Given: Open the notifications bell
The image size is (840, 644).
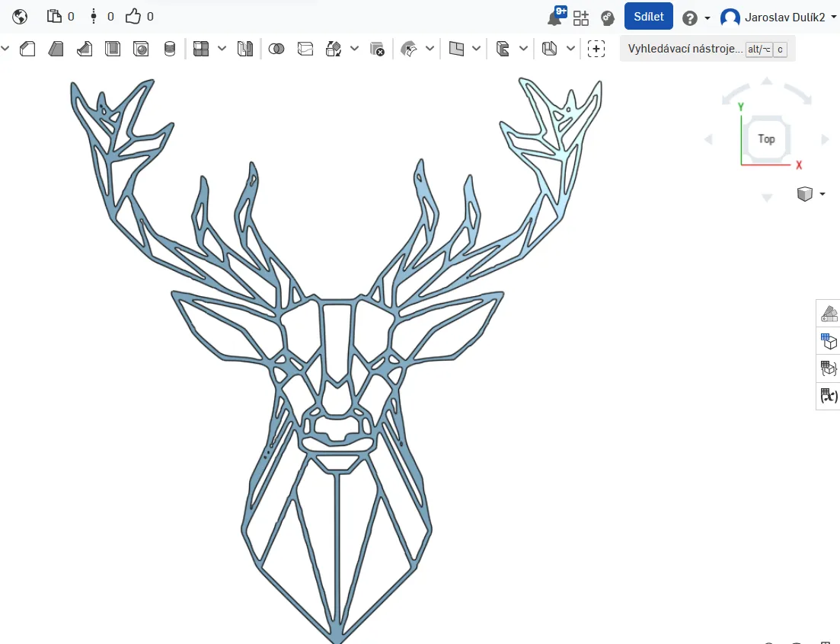Looking at the screenshot, I should pyautogui.click(x=556, y=18).
